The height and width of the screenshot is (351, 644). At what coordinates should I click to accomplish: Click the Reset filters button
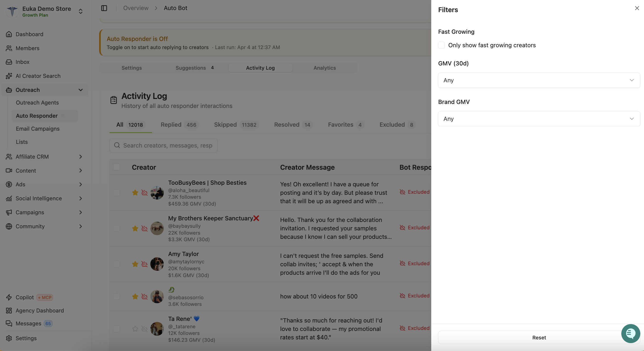pyautogui.click(x=539, y=338)
